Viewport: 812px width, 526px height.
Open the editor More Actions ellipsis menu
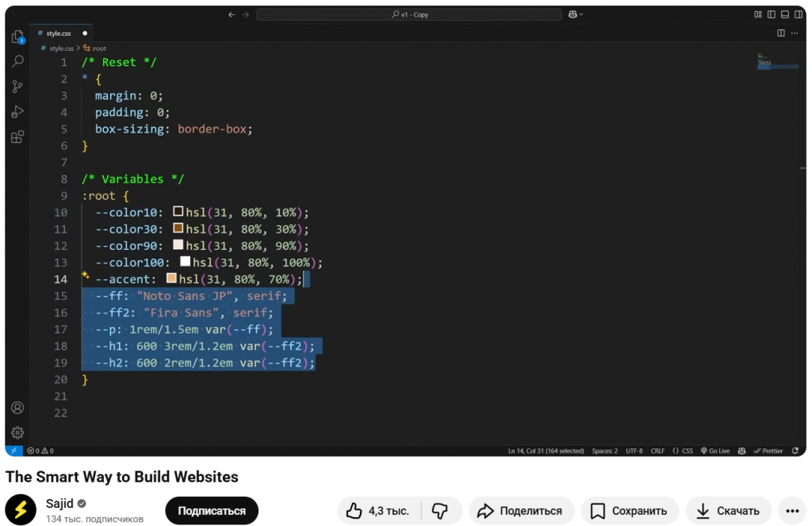pos(796,33)
